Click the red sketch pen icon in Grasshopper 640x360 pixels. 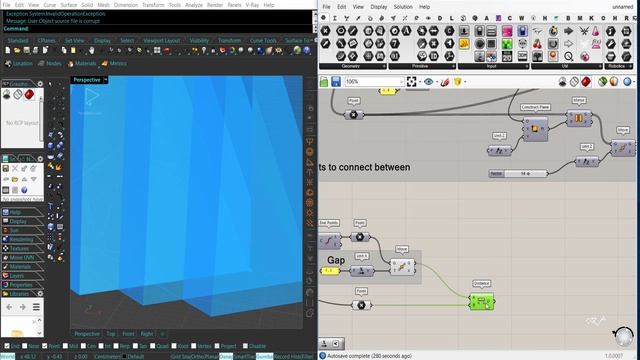point(445,82)
